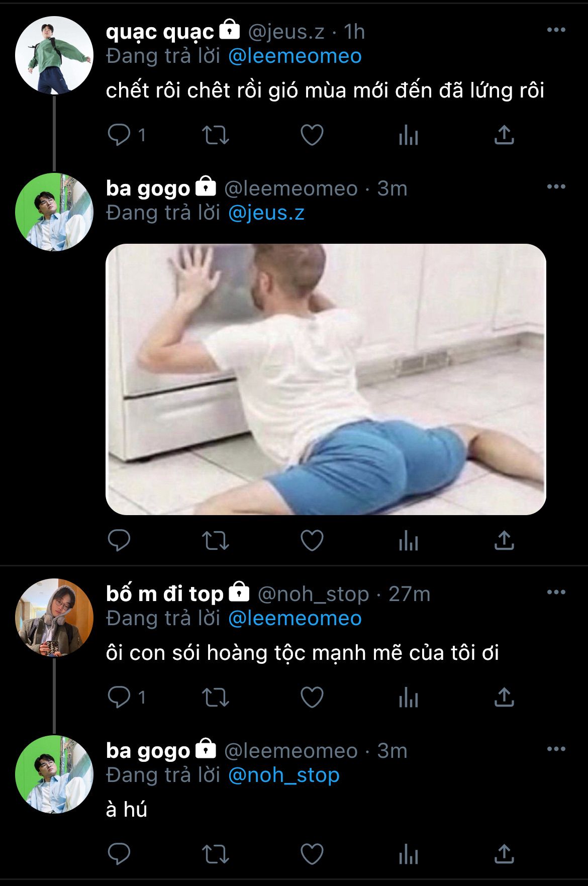View quạc quạc's profile picture
The width and height of the screenshot is (588, 886).
tap(54, 55)
